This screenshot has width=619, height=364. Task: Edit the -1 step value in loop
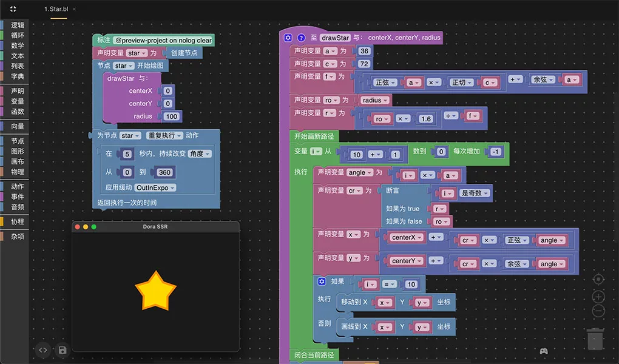click(x=496, y=152)
